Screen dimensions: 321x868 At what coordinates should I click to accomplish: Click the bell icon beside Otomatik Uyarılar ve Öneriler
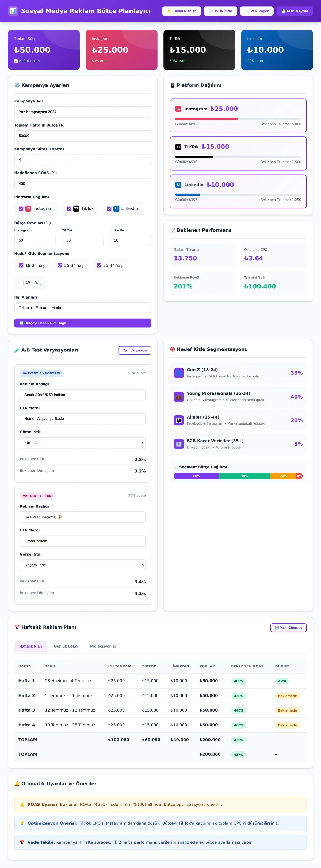click(x=17, y=783)
